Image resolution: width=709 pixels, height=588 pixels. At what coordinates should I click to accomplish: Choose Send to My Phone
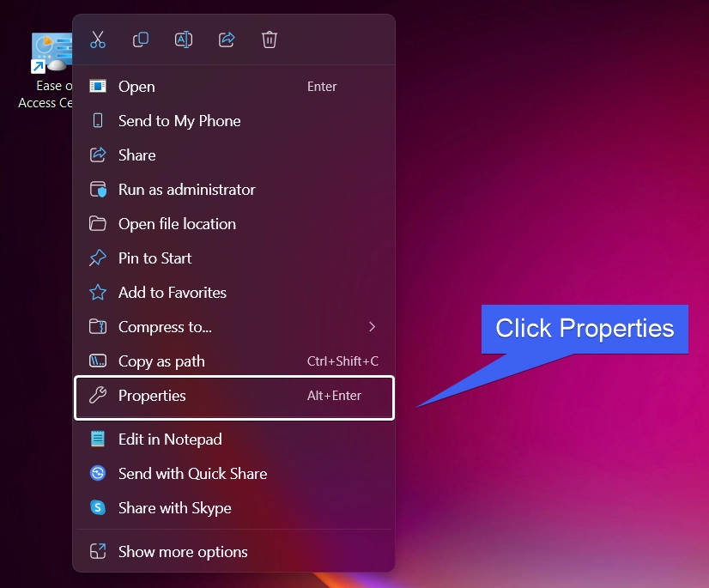point(233,121)
